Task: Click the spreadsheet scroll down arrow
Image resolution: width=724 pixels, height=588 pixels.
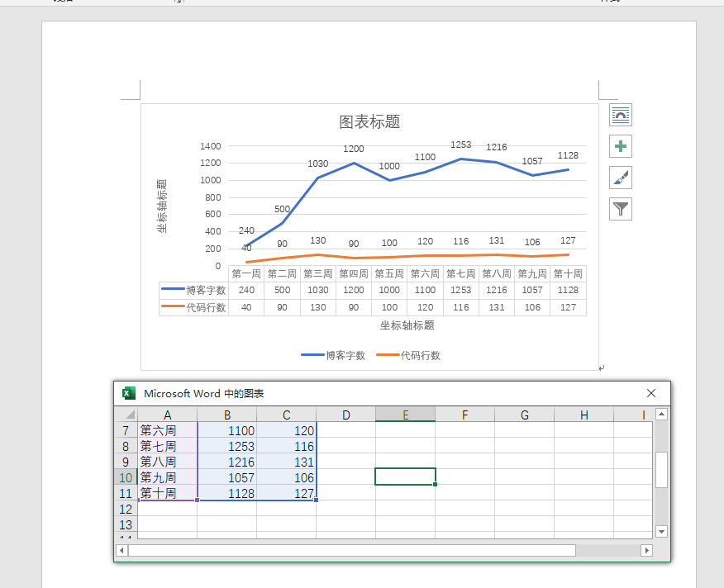Action: pos(661,532)
